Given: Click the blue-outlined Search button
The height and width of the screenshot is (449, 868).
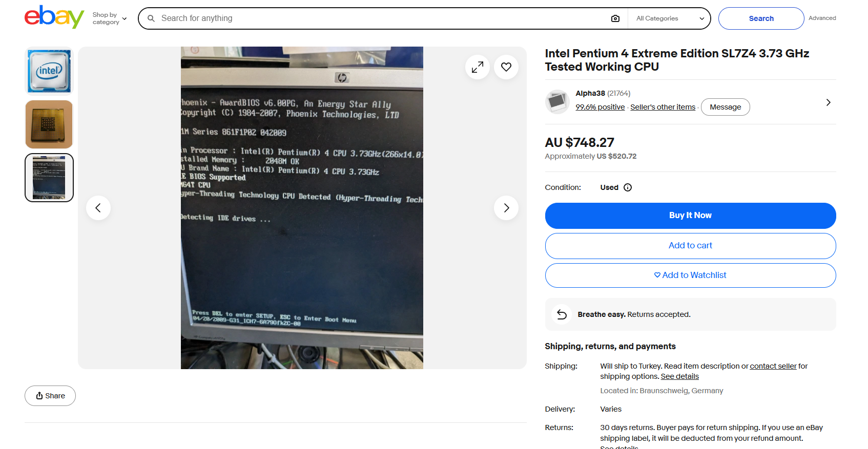Looking at the screenshot, I should [761, 18].
